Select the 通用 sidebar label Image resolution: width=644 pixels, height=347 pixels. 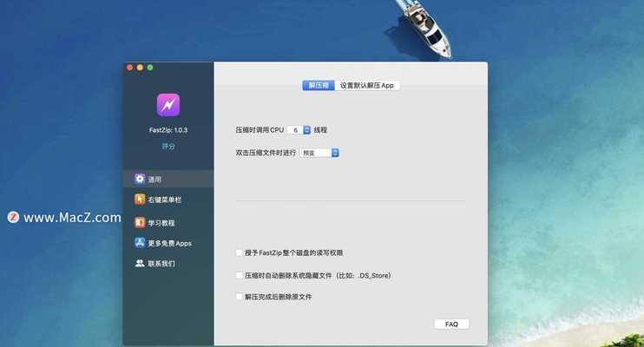[x=154, y=180]
